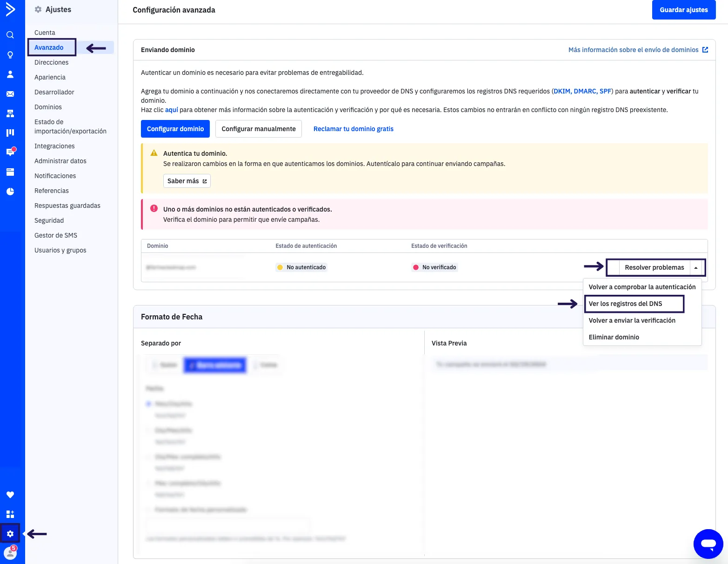Open the Automations flow icon
Image resolution: width=728 pixels, height=564 pixels.
tap(10, 113)
